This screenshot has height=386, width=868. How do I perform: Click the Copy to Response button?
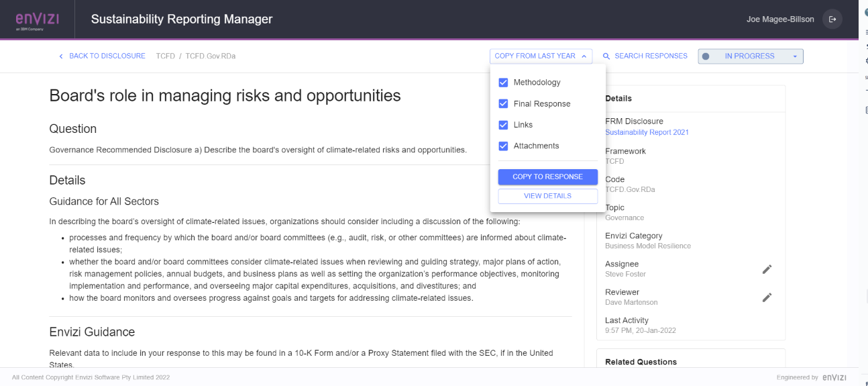coord(548,177)
